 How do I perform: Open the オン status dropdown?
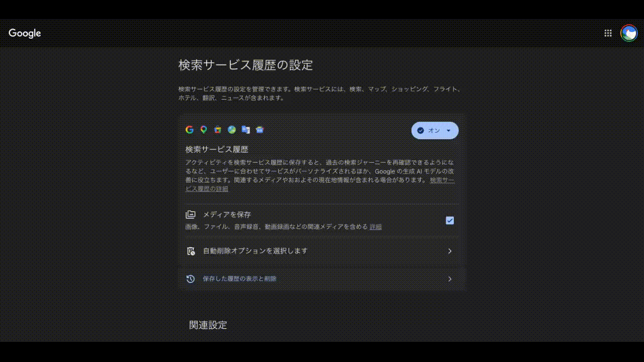point(435,130)
